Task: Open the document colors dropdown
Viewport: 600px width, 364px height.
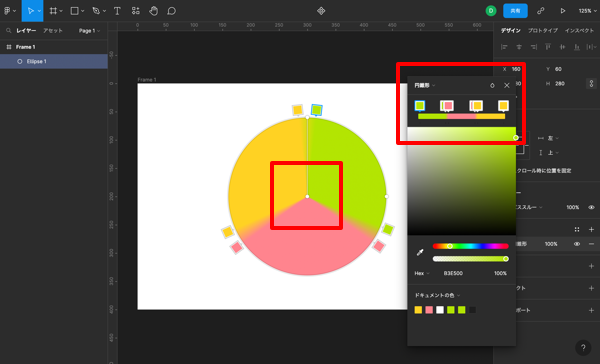Action: pyautogui.click(x=437, y=295)
